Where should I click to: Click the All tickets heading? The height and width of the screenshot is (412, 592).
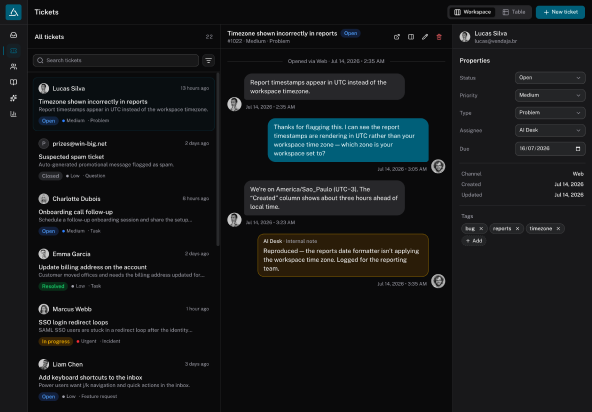[x=49, y=37]
